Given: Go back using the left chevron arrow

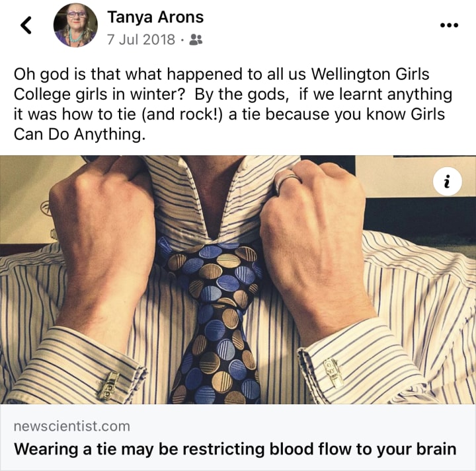Looking at the screenshot, I should click(26, 25).
